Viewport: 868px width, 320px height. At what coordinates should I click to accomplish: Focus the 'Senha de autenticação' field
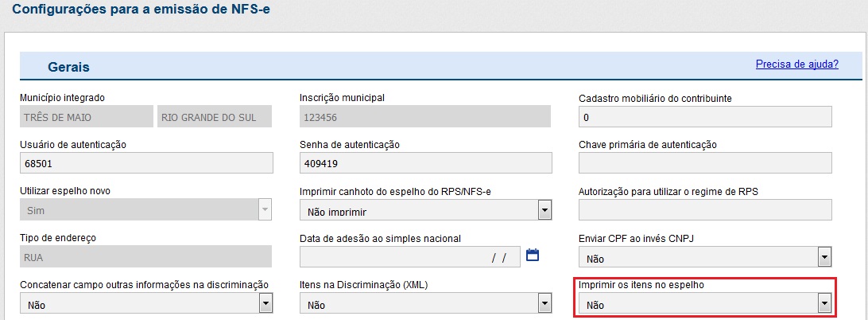425,163
